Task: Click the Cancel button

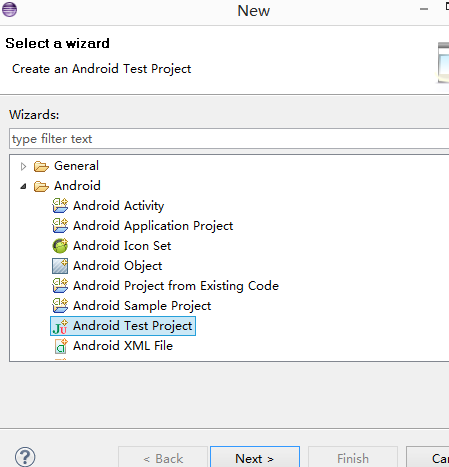Action: [428, 458]
